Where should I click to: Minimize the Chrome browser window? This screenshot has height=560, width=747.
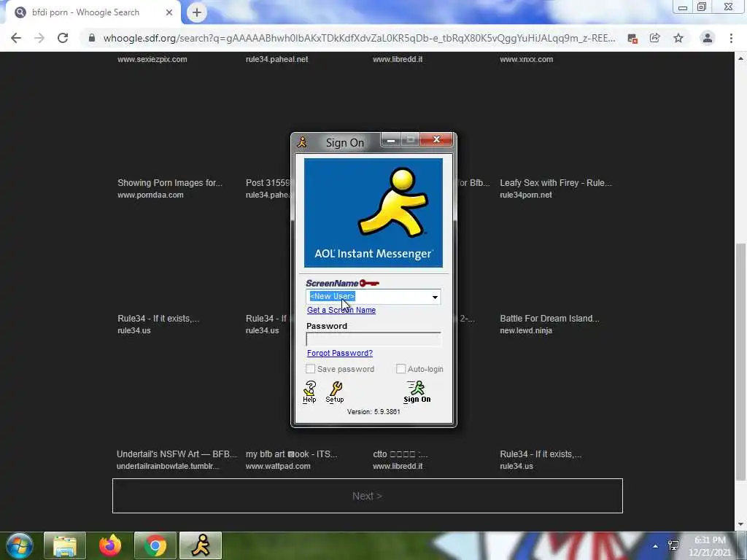click(683, 7)
